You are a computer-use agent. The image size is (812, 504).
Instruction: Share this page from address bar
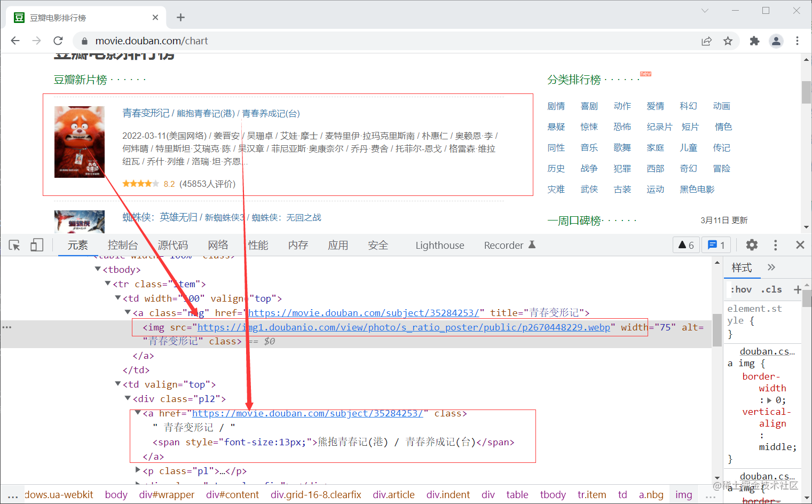706,41
